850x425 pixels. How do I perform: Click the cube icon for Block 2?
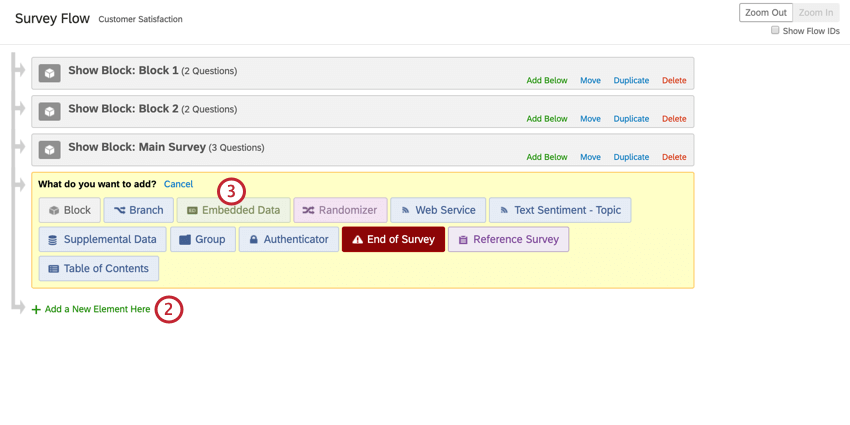point(49,112)
